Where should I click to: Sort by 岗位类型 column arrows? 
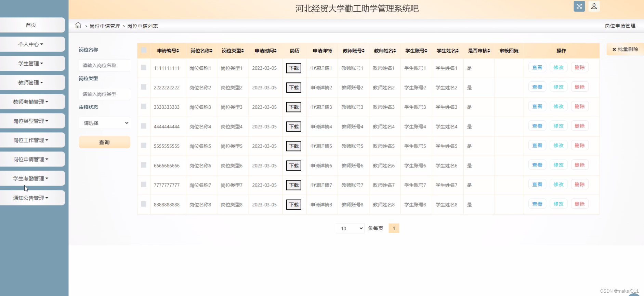(242, 51)
